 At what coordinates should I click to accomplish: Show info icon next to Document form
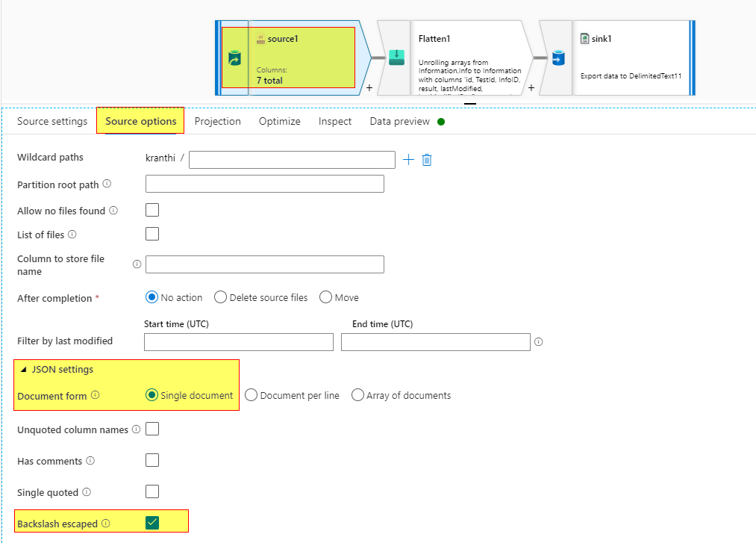click(96, 395)
